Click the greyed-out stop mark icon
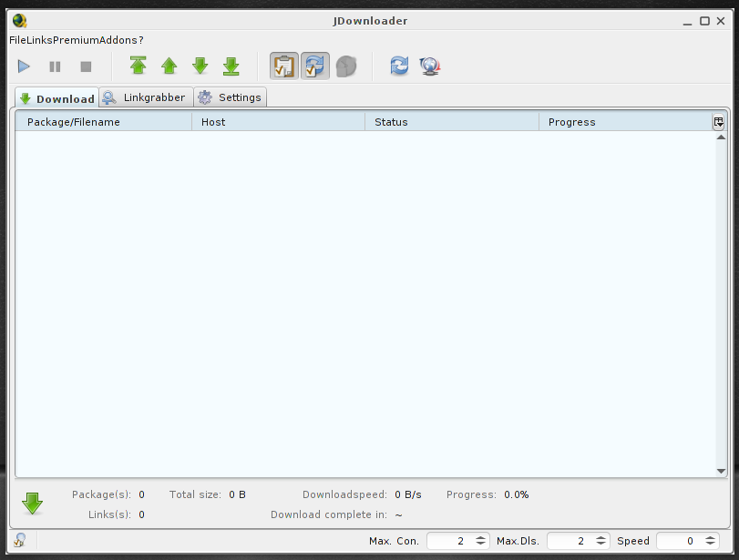 [x=346, y=66]
